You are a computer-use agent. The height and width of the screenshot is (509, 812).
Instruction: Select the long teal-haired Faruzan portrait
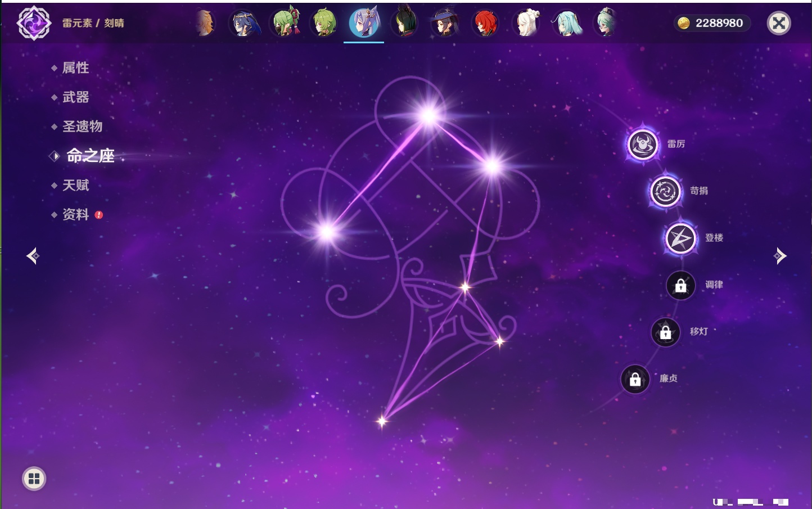point(567,24)
